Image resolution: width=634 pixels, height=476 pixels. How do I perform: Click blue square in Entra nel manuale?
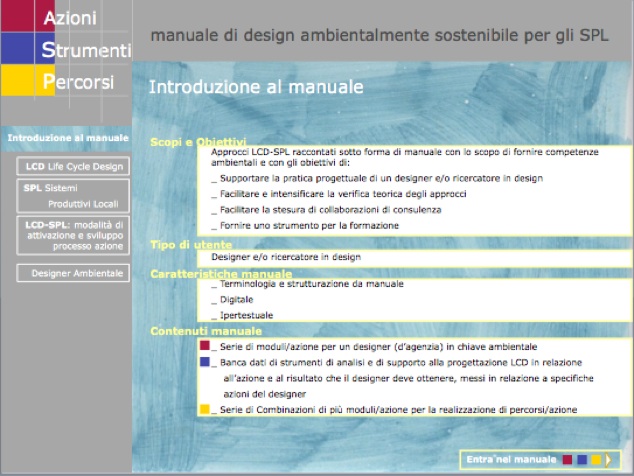click(582, 460)
